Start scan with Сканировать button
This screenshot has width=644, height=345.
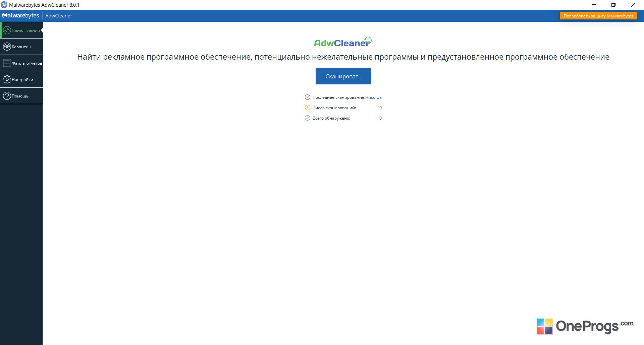343,76
